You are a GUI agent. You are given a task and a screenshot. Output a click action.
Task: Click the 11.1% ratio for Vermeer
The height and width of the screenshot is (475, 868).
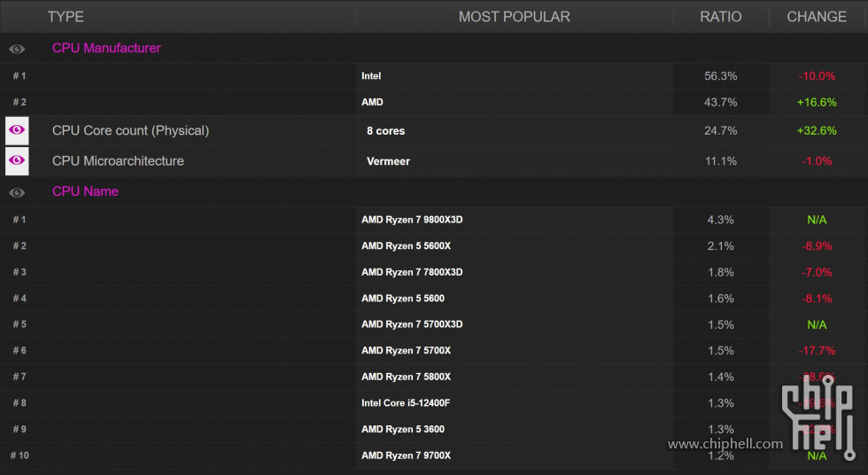click(721, 161)
